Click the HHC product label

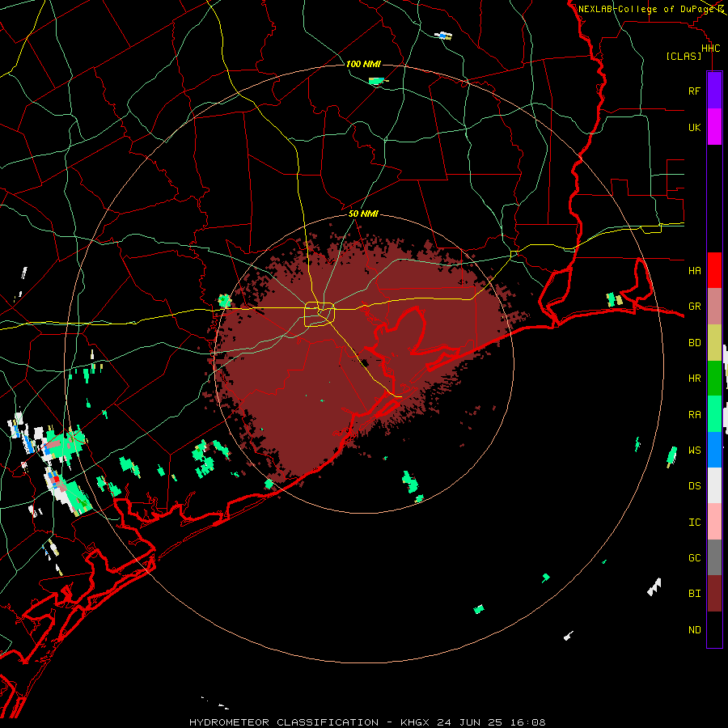click(x=711, y=49)
